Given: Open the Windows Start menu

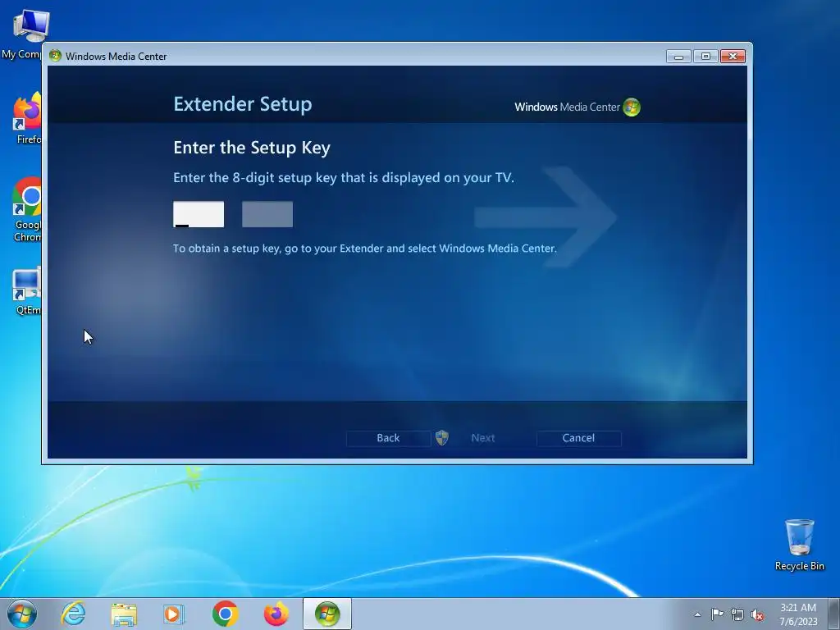Looking at the screenshot, I should [22, 614].
